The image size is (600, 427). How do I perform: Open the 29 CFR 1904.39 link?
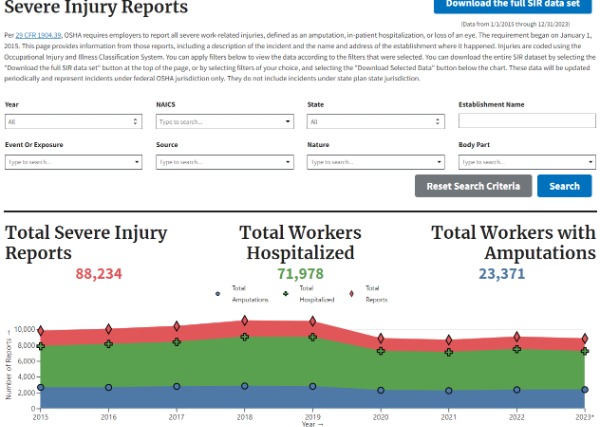click(x=38, y=35)
